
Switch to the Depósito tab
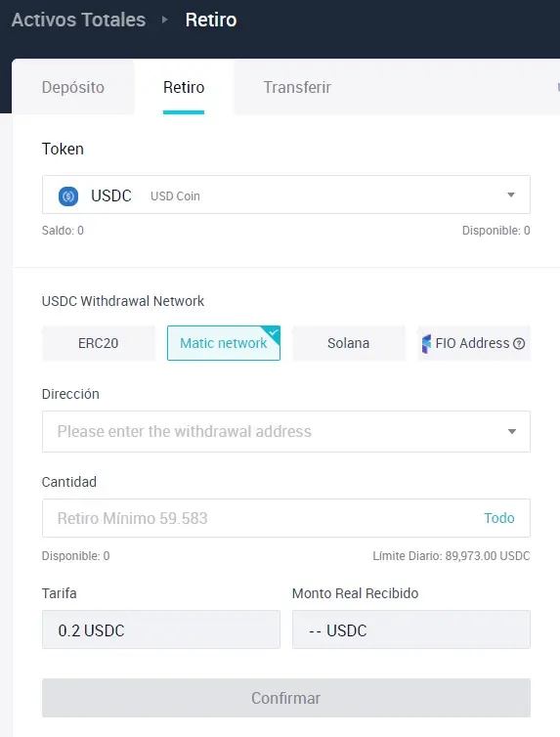tap(73, 87)
